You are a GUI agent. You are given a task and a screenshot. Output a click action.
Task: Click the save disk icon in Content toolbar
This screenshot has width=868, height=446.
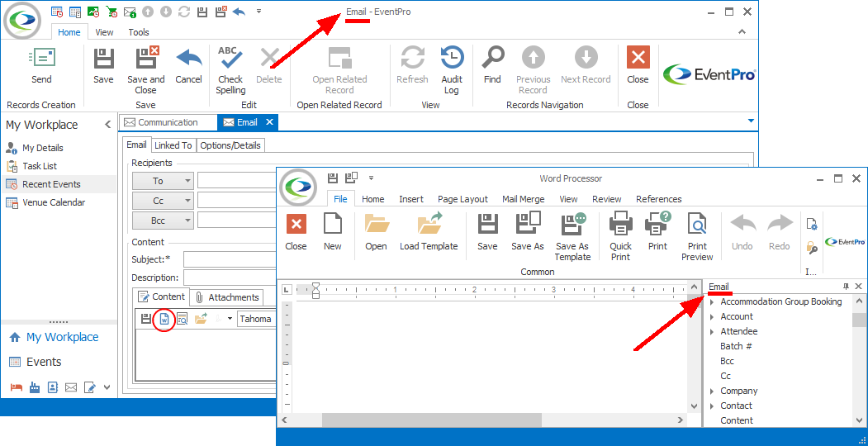146,319
